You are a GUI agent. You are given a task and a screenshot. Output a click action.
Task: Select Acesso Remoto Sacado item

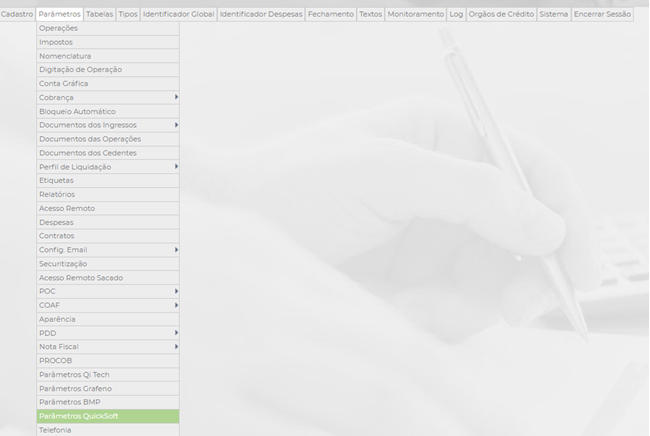107,277
